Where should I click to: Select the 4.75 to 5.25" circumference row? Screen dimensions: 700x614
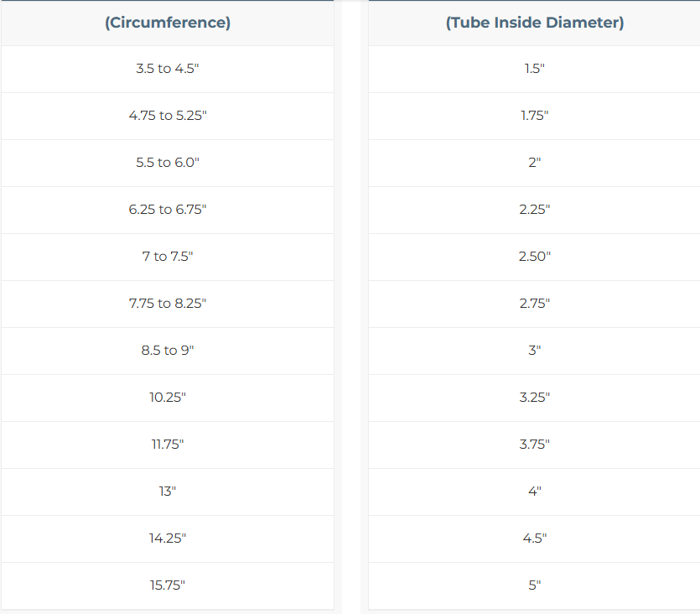(168, 116)
